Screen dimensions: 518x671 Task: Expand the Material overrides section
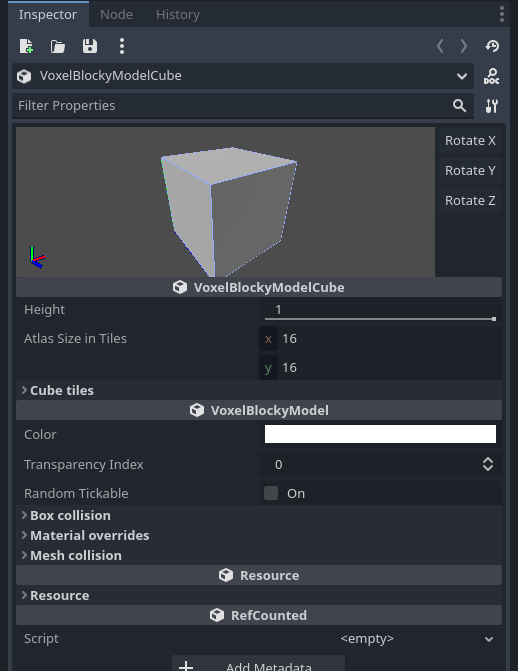[x=259, y=535]
